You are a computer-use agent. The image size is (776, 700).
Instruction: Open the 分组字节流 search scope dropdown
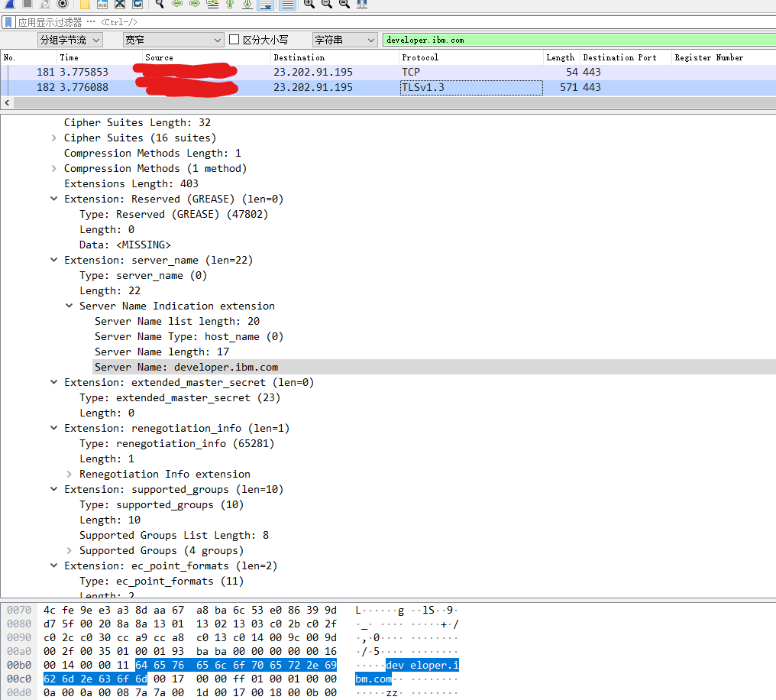click(x=70, y=40)
